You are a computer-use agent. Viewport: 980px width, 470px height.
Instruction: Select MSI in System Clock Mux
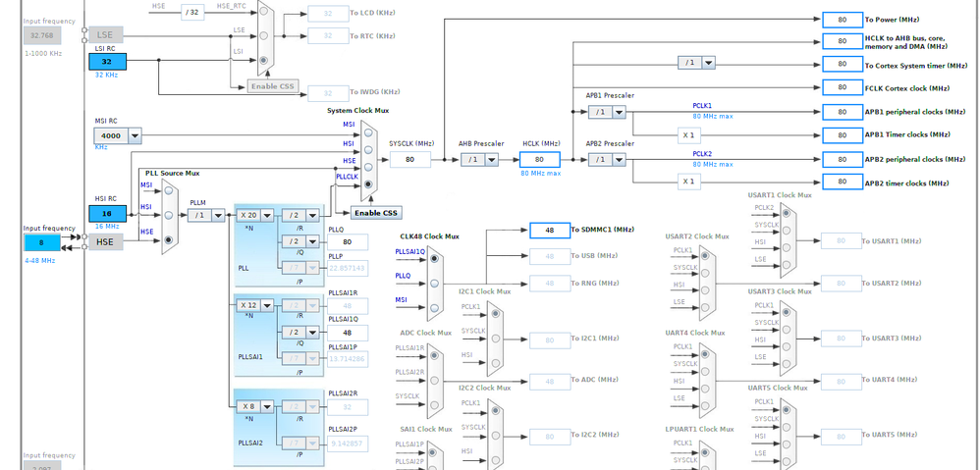tap(368, 134)
